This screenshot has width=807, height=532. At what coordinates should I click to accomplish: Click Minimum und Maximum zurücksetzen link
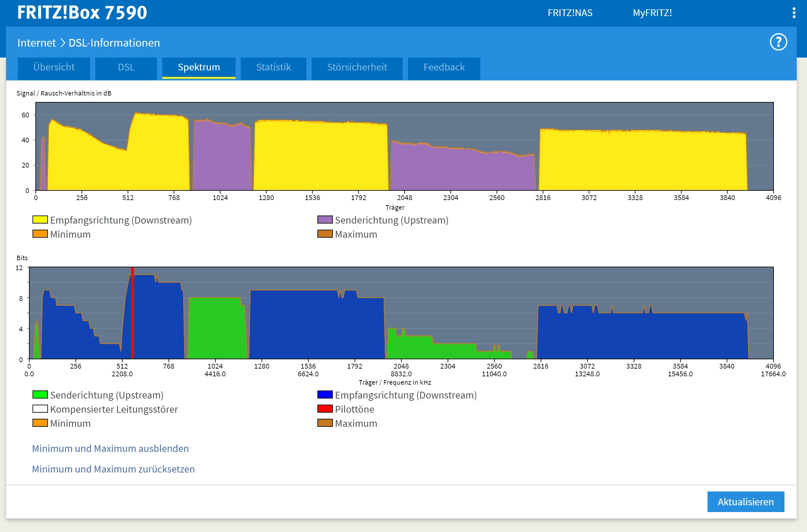pos(113,469)
